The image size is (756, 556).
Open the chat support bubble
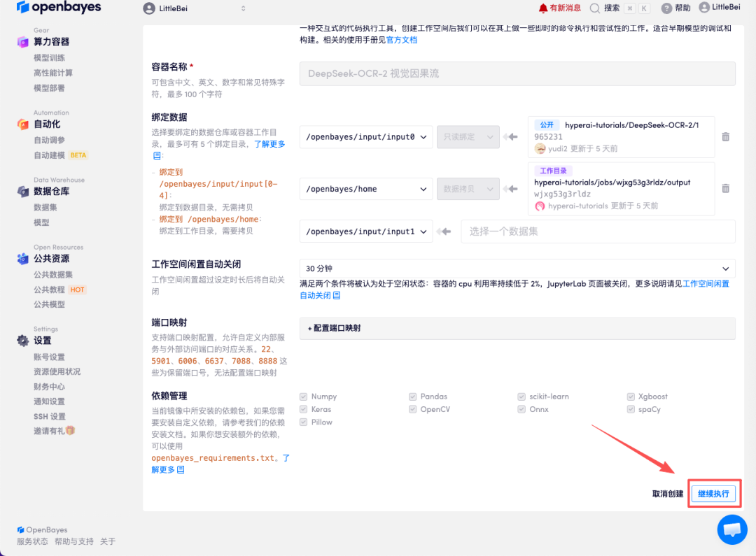tap(732, 529)
